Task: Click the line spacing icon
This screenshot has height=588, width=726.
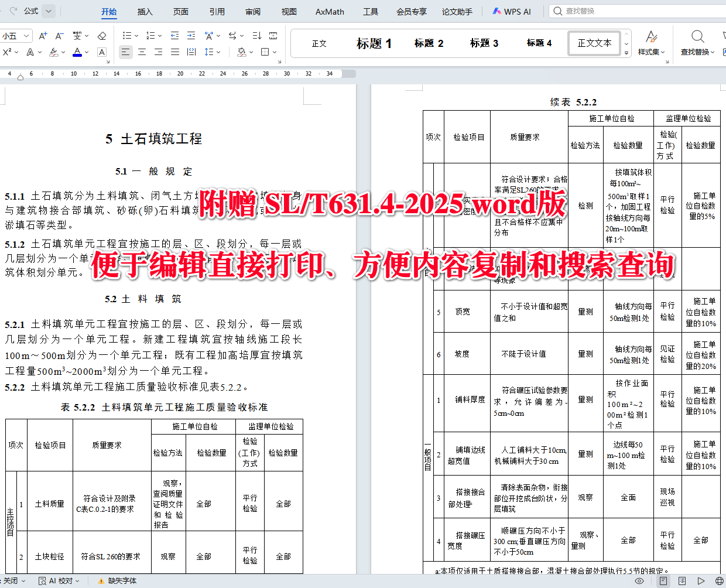Action: point(209,52)
